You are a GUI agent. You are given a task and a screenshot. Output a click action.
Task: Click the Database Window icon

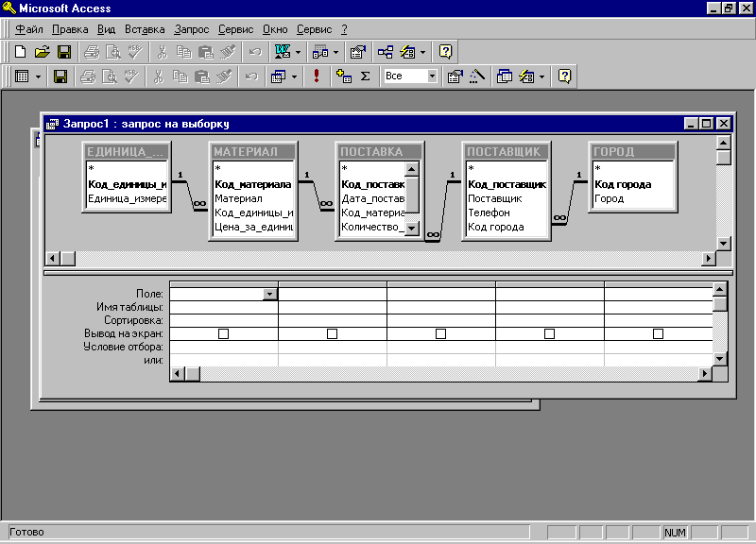505,76
